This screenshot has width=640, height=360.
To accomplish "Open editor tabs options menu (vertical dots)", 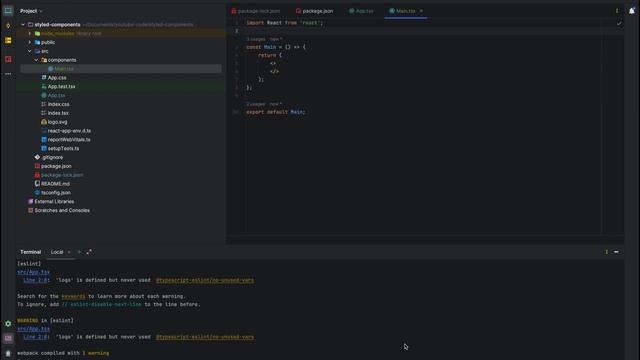I will (x=617, y=11).
